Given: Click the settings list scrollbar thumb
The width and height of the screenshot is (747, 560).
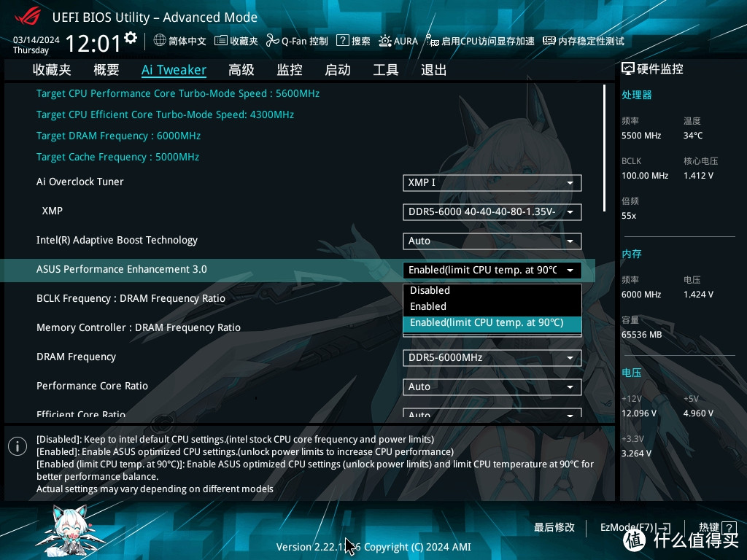Looking at the screenshot, I should point(604,148).
